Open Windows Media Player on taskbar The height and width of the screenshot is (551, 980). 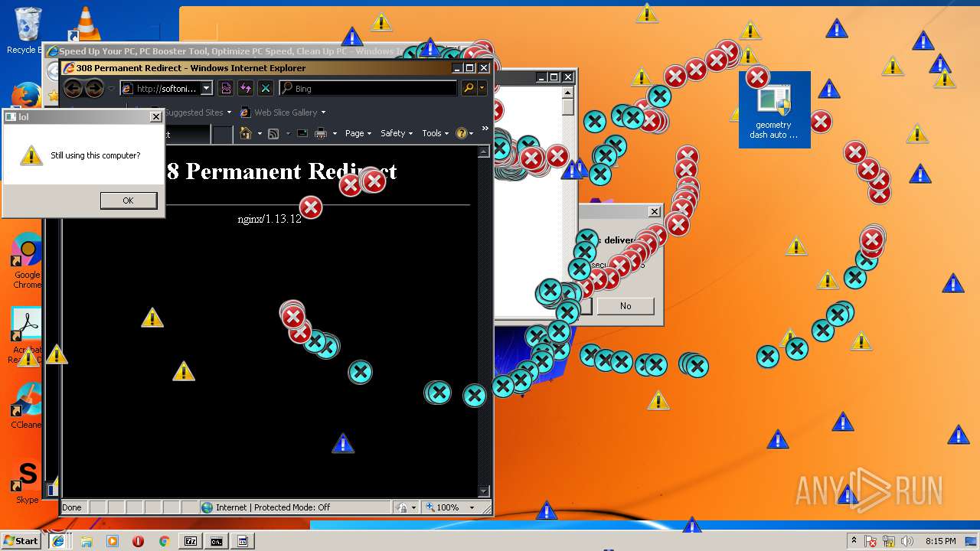pyautogui.click(x=113, y=541)
